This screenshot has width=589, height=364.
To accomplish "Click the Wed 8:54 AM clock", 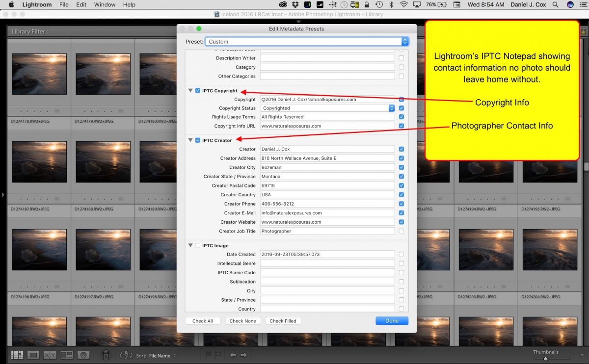I will pos(486,4).
